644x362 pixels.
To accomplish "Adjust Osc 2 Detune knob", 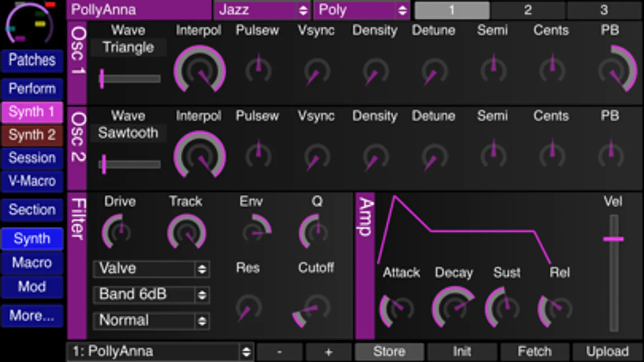I will (435, 157).
